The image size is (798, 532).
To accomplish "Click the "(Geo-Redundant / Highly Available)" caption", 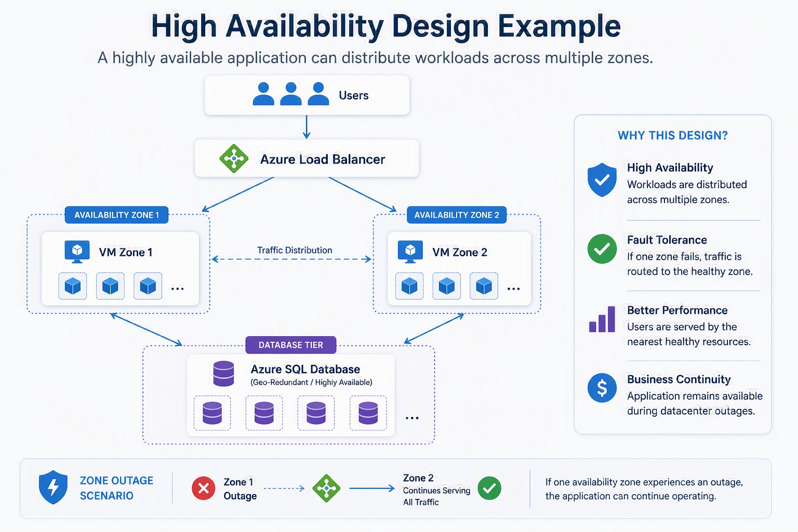I will (x=311, y=382).
